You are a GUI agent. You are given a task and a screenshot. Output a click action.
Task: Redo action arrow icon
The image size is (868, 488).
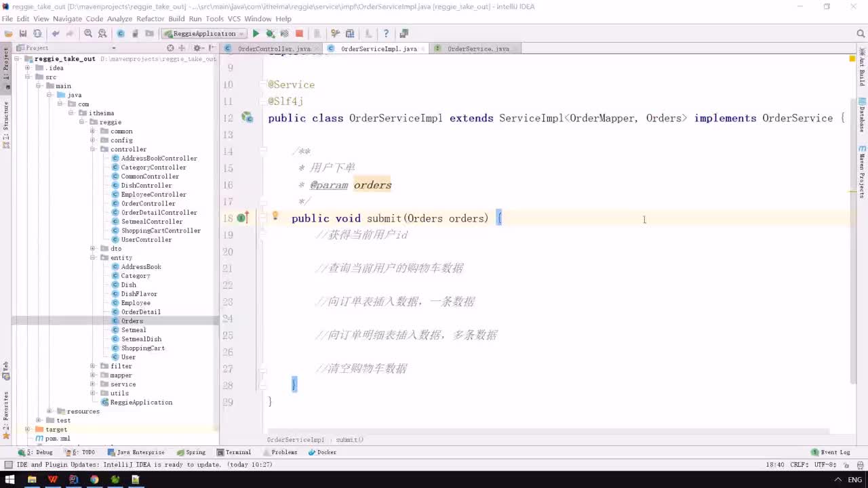(70, 33)
